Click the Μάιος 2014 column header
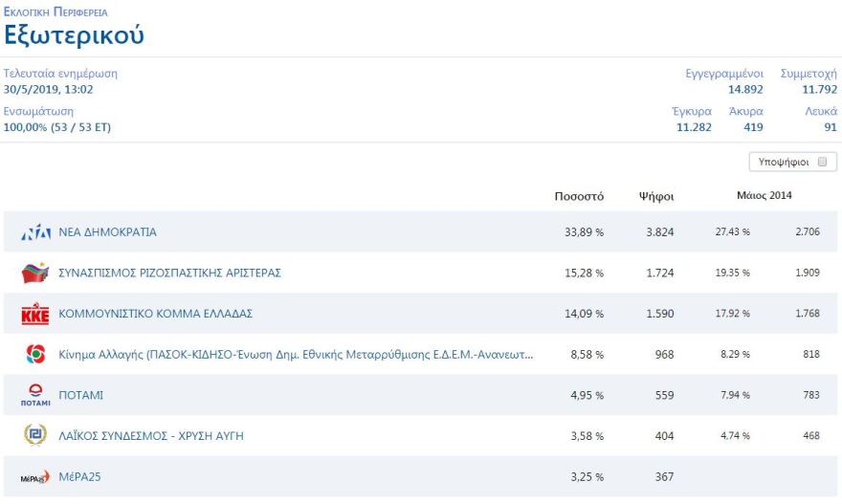 764,196
